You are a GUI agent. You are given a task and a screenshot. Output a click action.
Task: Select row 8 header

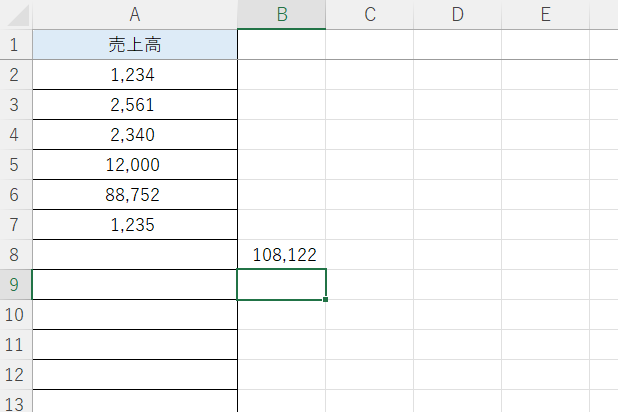tap(16, 255)
